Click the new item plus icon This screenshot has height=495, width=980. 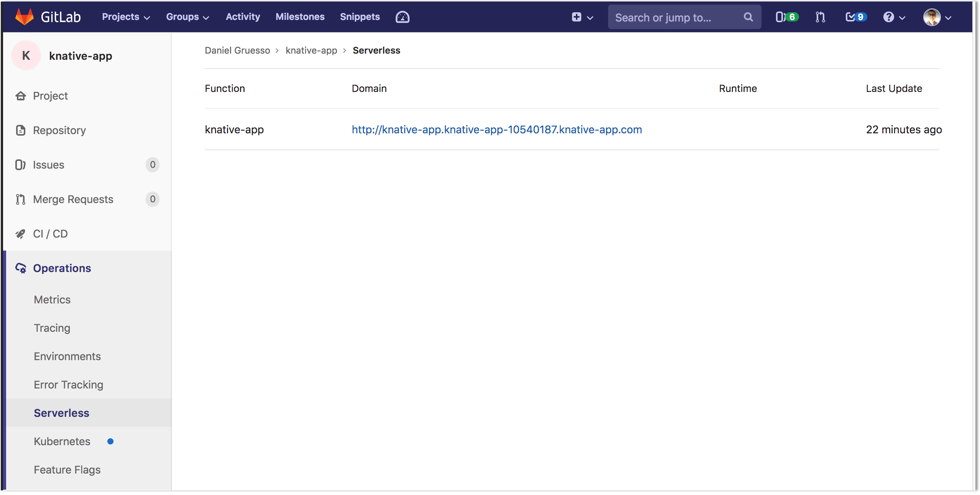(x=576, y=17)
